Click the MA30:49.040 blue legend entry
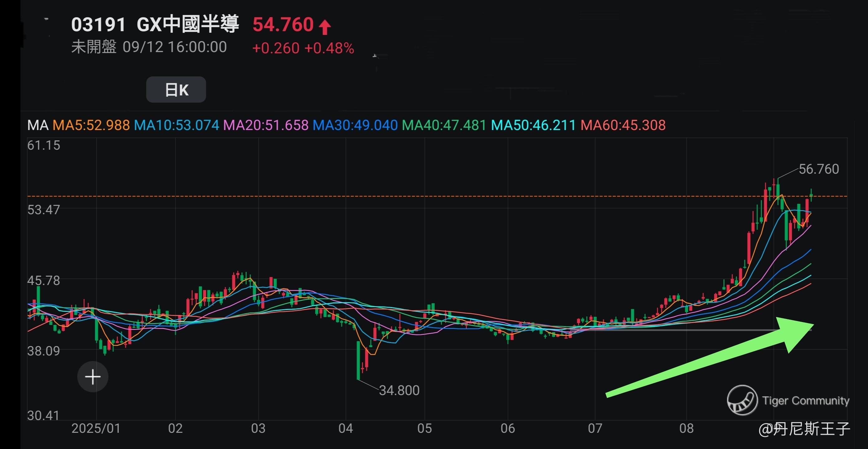868x449 pixels. (x=355, y=125)
